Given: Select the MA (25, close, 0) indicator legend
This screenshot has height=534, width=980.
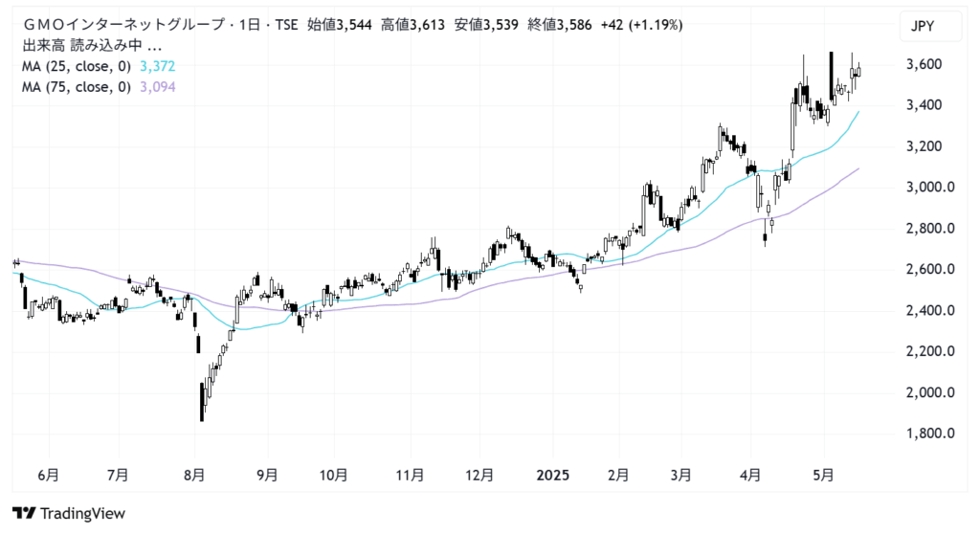Looking at the screenshot, I should [77, 66].
